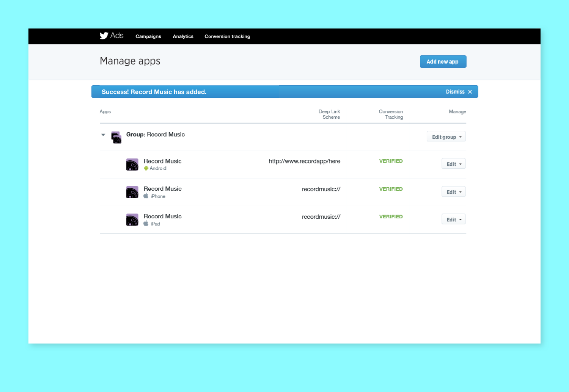This screenshot has height=392, width=569.
Task: Open the Edit group dropdown
Action: [446, 136]
